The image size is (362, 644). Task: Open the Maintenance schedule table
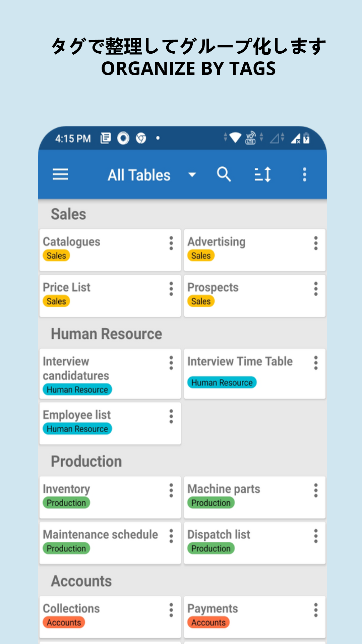(x=110, y=543)
